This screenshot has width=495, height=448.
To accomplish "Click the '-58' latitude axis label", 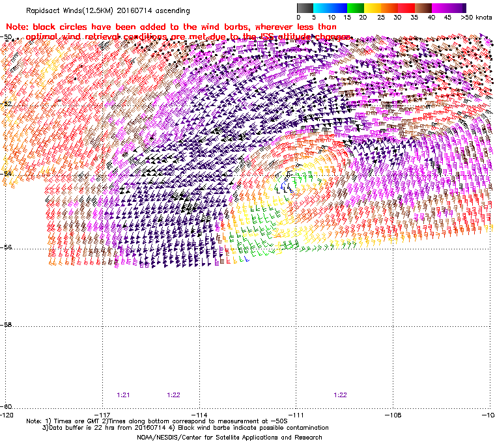I will click(x=6, y=325).
